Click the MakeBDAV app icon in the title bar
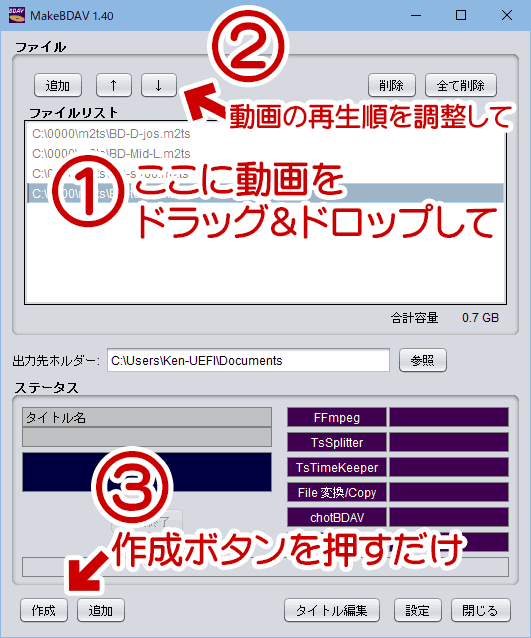 [17, 15]
